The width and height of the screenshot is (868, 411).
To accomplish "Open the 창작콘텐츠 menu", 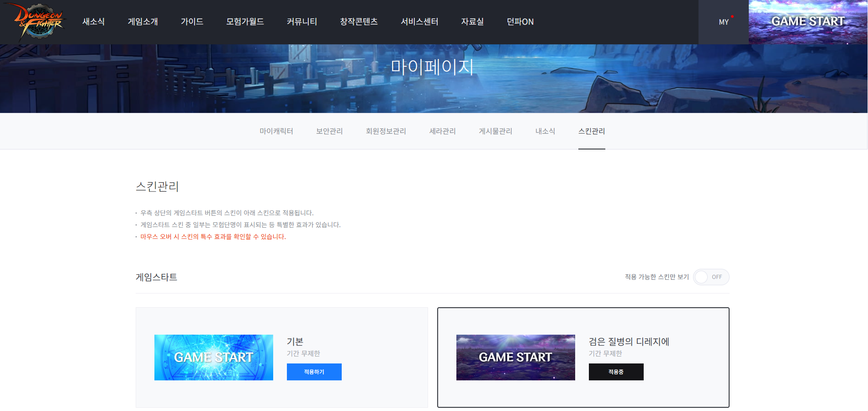I will (359, 21).
